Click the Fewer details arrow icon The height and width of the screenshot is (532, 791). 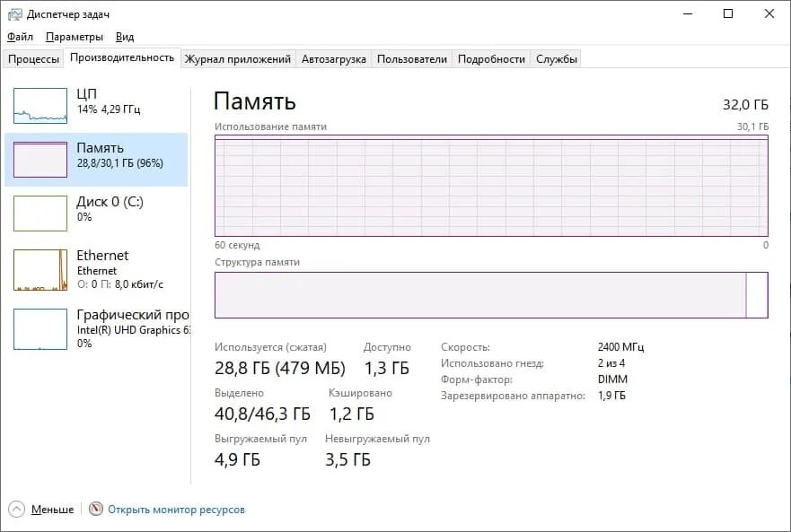click(x=18, y=509)
